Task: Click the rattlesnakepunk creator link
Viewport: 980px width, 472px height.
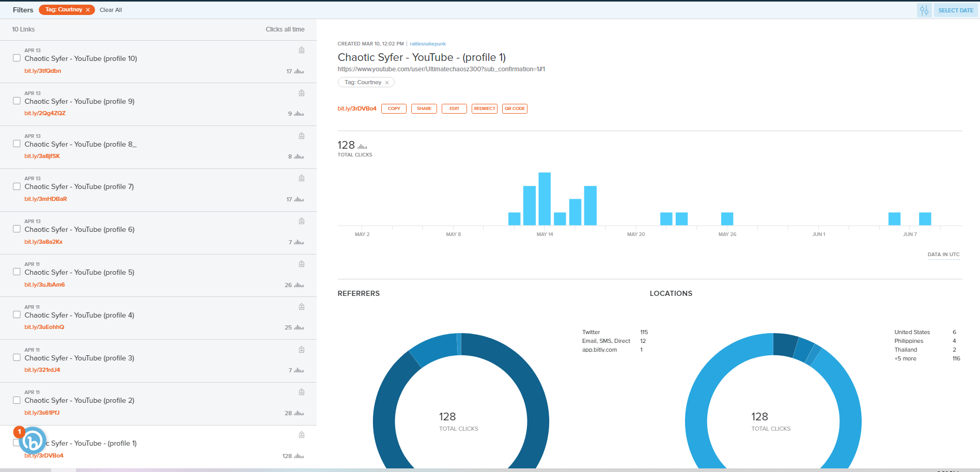Action: [428, 44]
